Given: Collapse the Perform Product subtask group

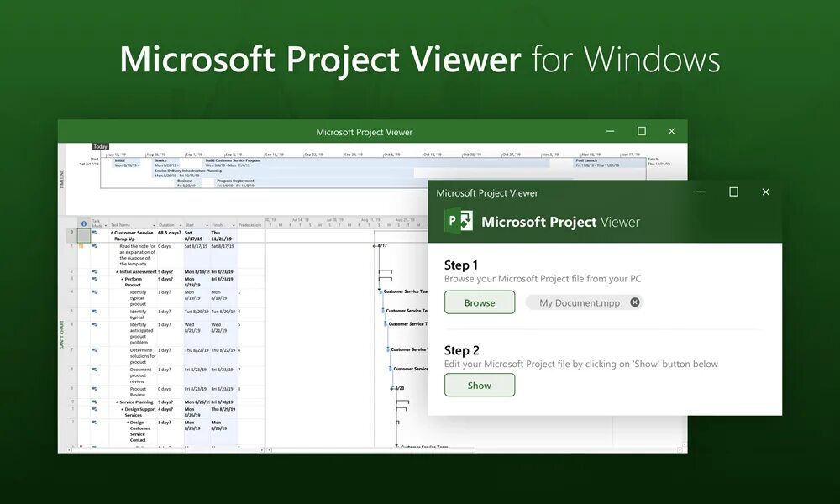Looking at the screenshot, I should 123,279.
